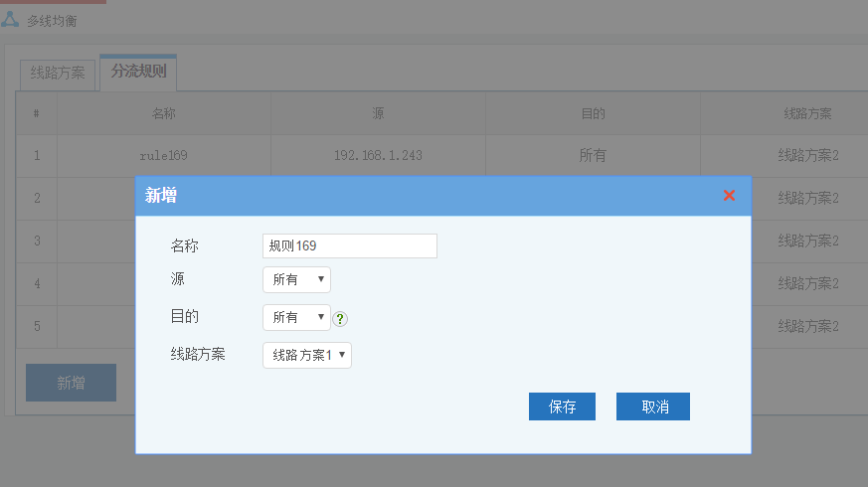Viewport: 868px width, 487px height.
Task: Expand the 目的 dropdown in the dialog
Action: [x=296, y=317]
